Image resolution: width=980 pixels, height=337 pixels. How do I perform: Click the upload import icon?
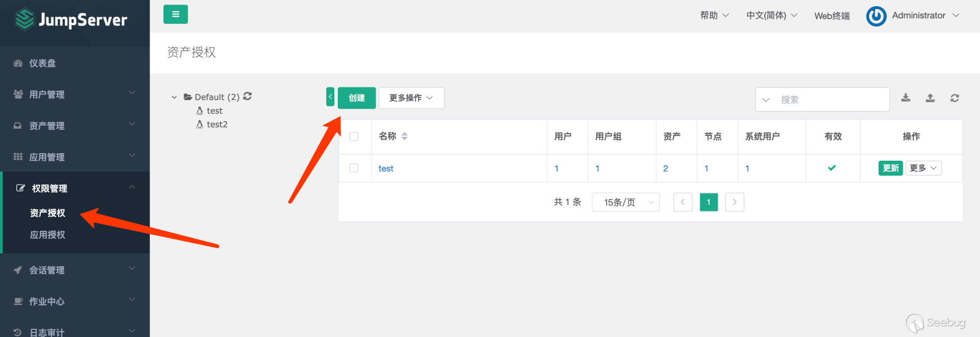930,98
